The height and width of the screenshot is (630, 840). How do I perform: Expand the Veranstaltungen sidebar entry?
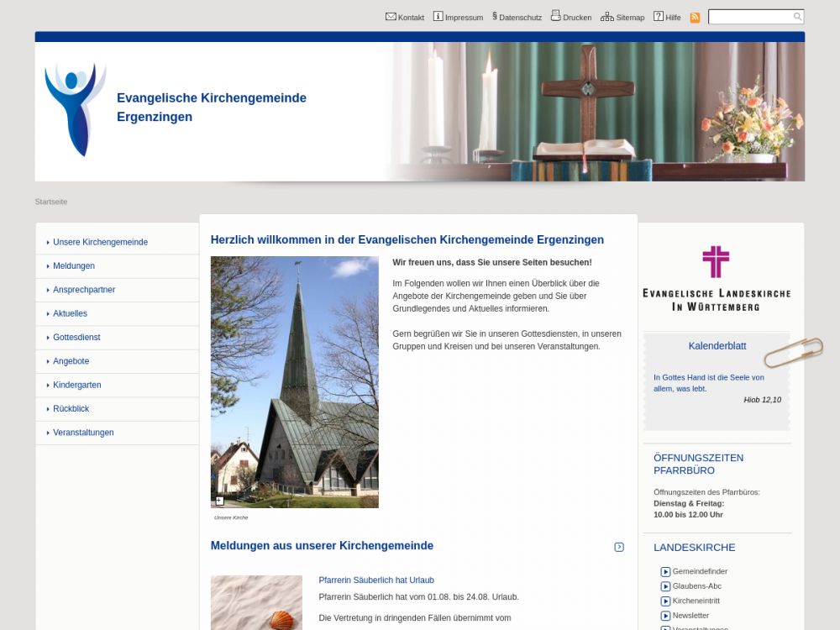83,433
